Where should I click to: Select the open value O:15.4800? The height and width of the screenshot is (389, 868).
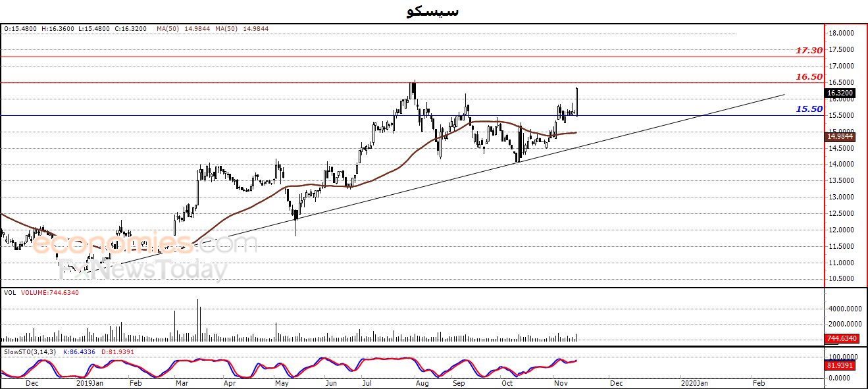(x=21, y=29)
